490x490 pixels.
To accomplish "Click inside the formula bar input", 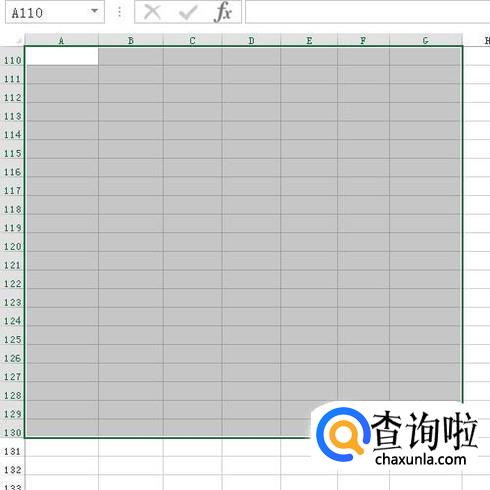I will (367, 12).
